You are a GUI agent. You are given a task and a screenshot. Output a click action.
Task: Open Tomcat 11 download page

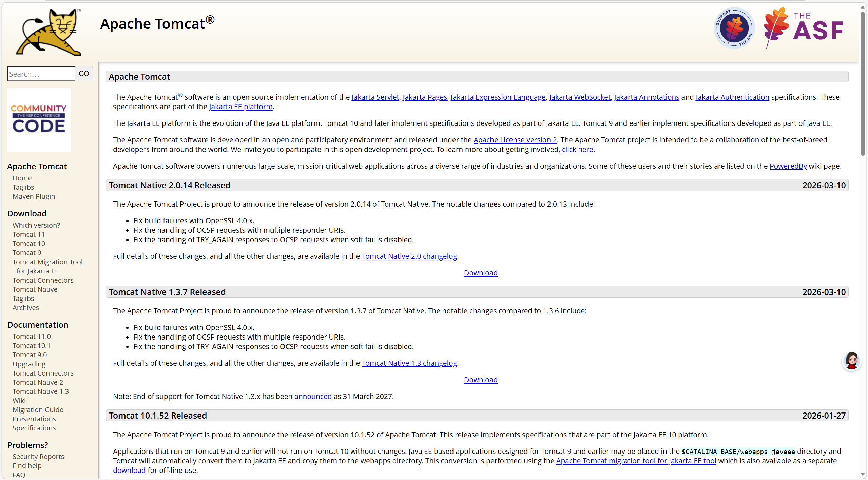[x=28, y=234]
